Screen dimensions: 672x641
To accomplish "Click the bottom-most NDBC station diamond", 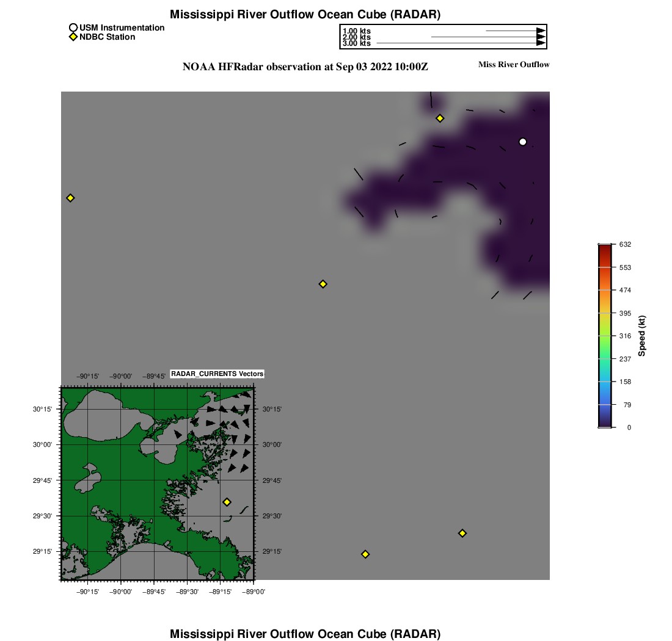I will click(x=365, y=554).
